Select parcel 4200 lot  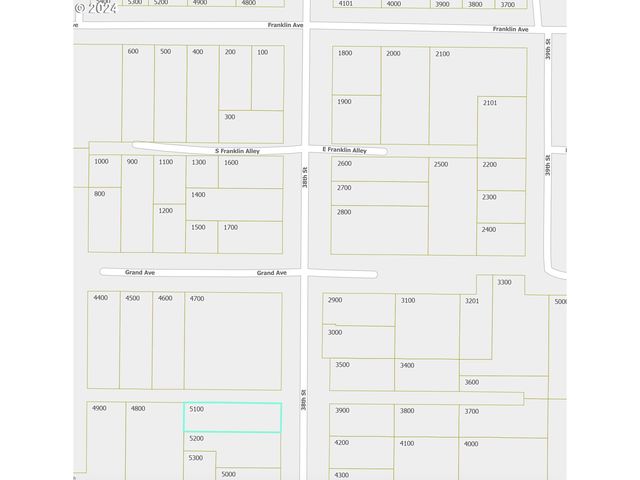point(362,450)
